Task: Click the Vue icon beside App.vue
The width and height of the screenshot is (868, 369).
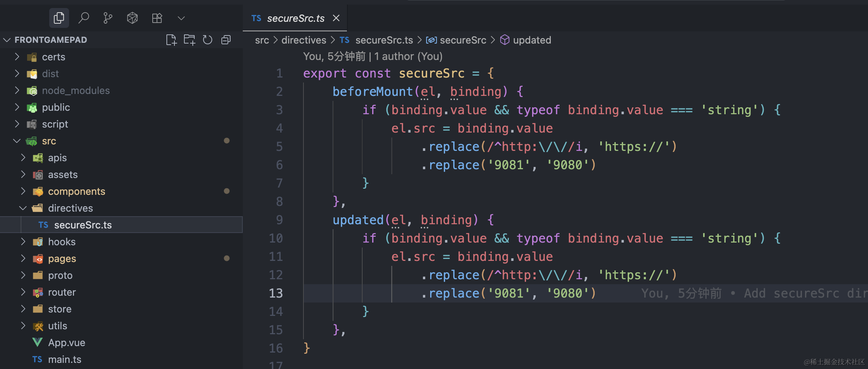Action: click(37, 342)
